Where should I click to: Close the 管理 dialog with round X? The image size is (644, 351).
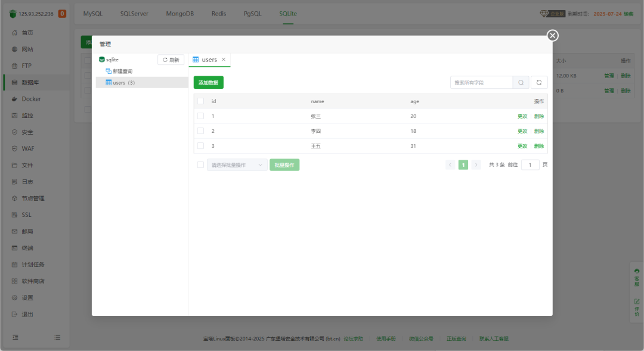[552, 36]
